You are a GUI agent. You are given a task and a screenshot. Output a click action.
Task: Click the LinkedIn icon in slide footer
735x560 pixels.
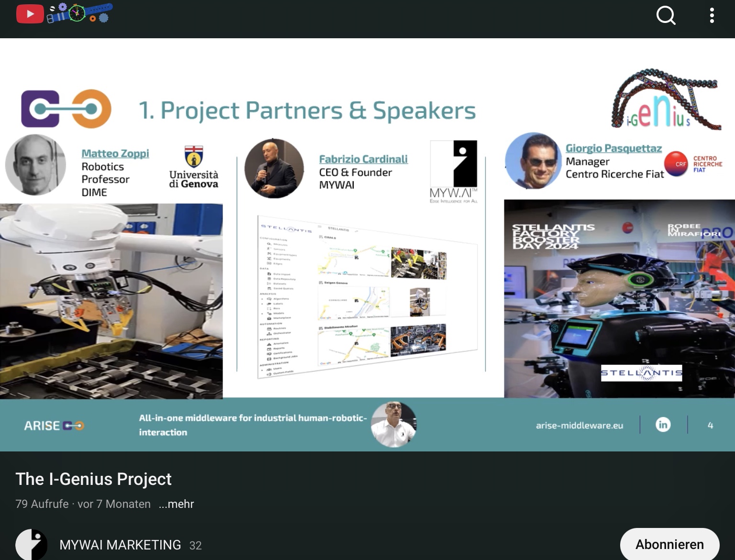coord(663,425)
